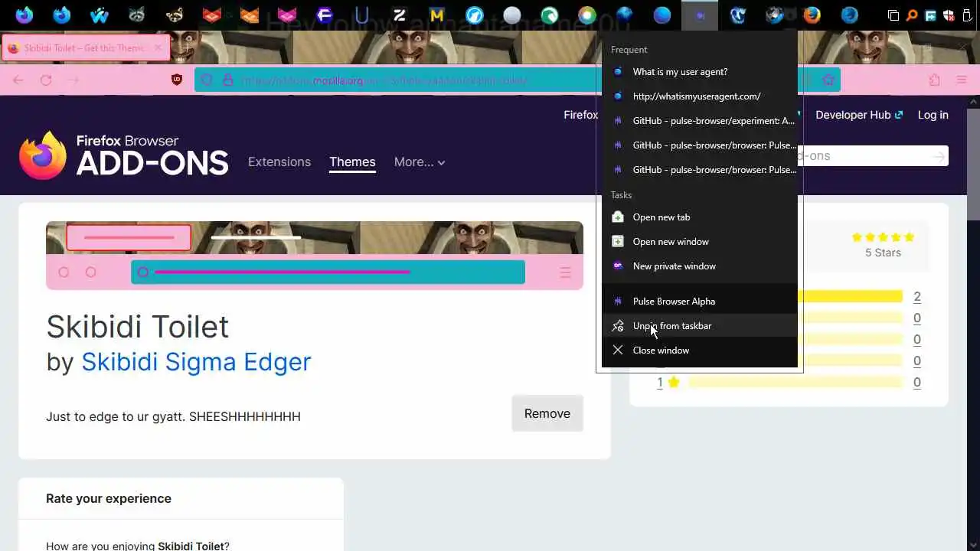This screenshot has height=551, width=980.
Task: Open whatismyuseragent.com jump list entry
Action: point(700,96)
